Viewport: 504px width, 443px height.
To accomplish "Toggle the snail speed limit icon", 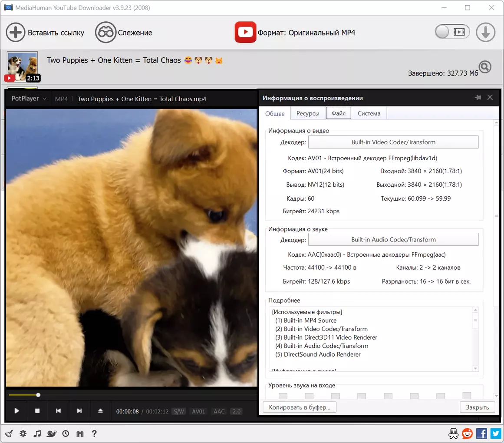I will (51, 434).
